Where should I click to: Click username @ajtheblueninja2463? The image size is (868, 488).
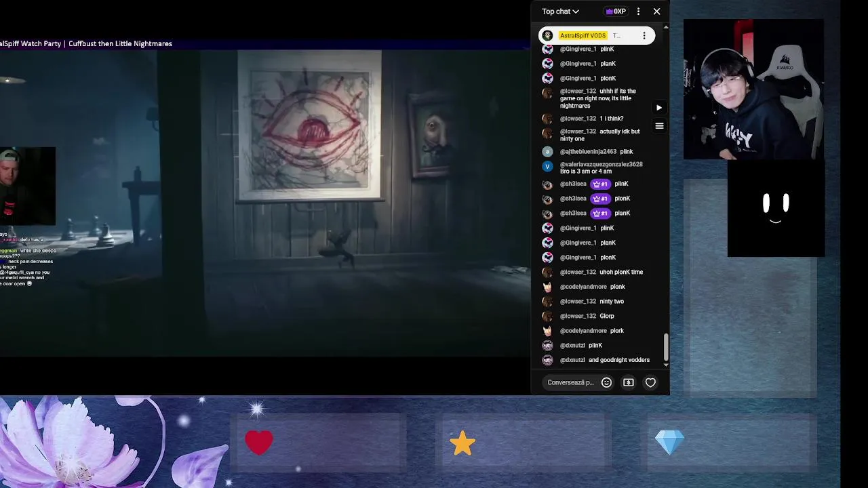point(588,152)
